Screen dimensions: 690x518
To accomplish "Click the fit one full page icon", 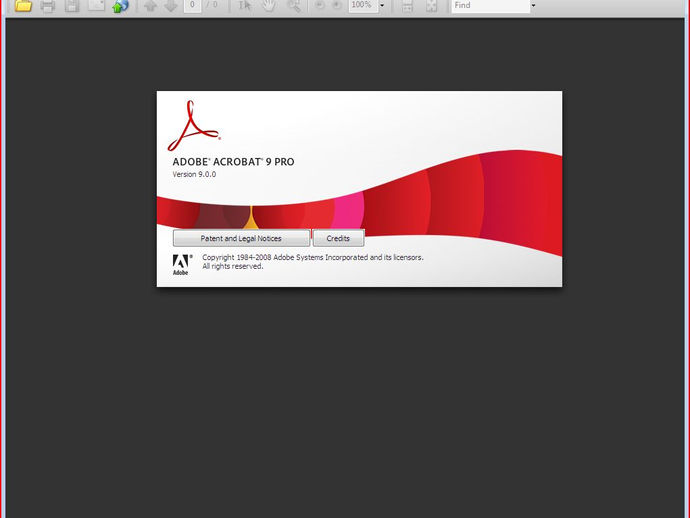I will (431, 6).
